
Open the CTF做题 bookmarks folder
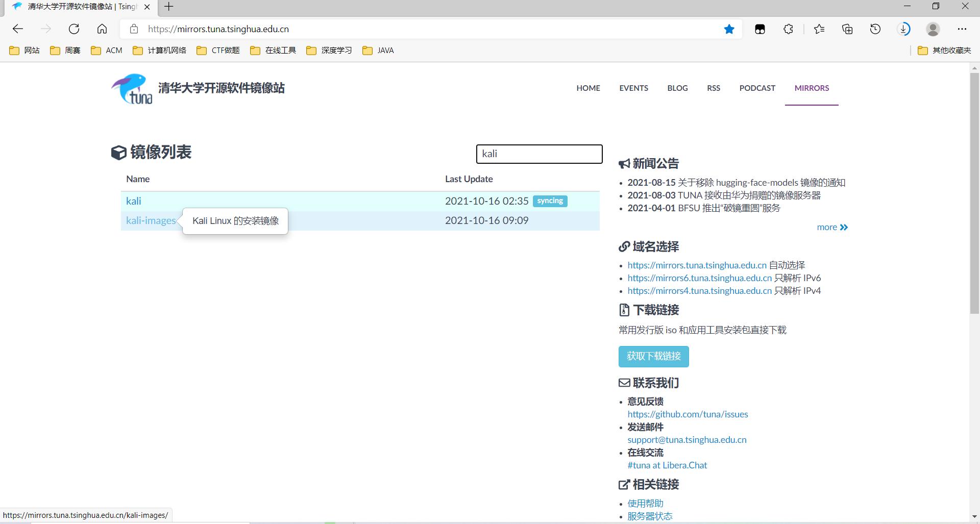pyautogui.click(x=218, y=50)
